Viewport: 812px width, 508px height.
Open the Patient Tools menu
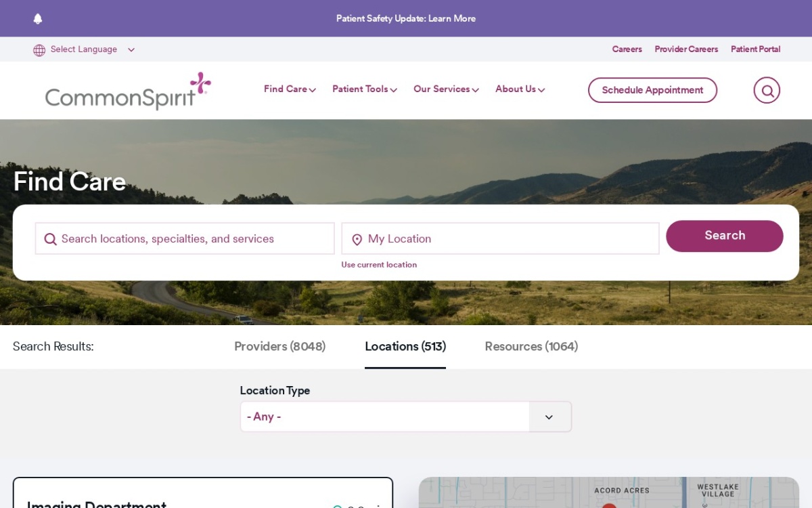[365, 89]
